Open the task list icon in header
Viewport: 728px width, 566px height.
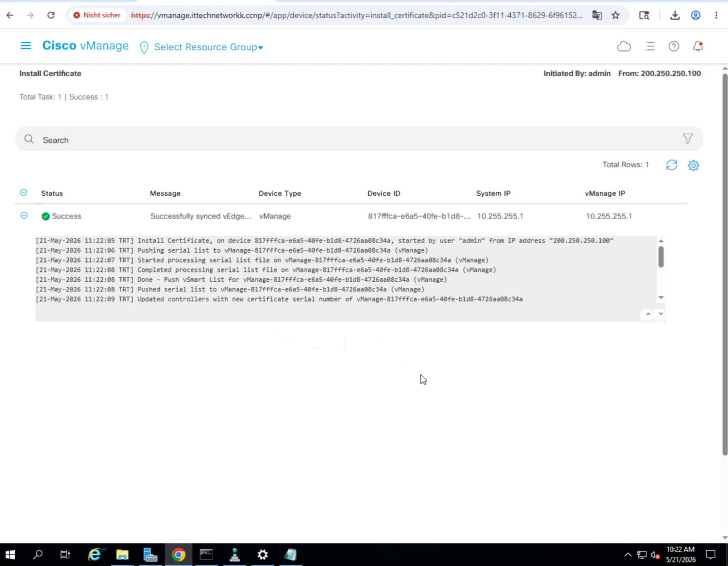(x=650, y=46)
